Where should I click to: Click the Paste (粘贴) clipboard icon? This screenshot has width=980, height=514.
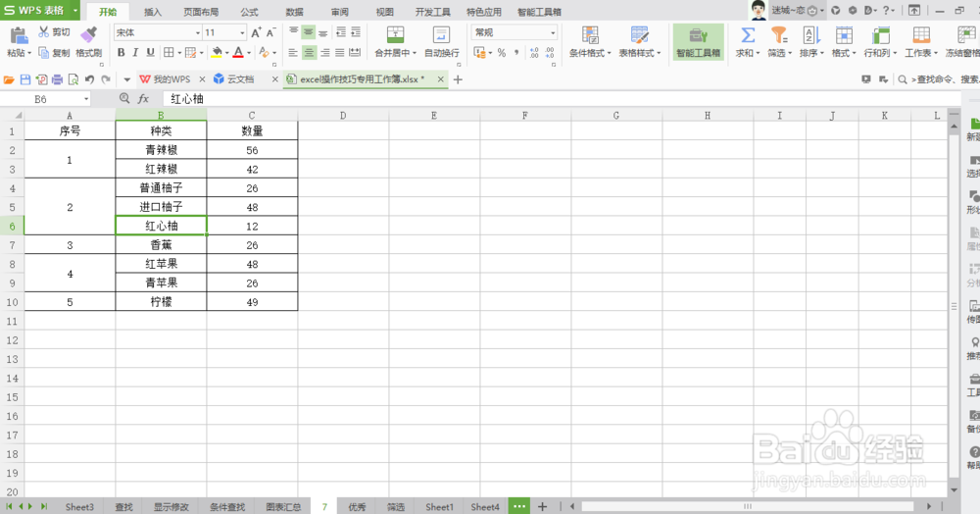click(x=19, y=35)
